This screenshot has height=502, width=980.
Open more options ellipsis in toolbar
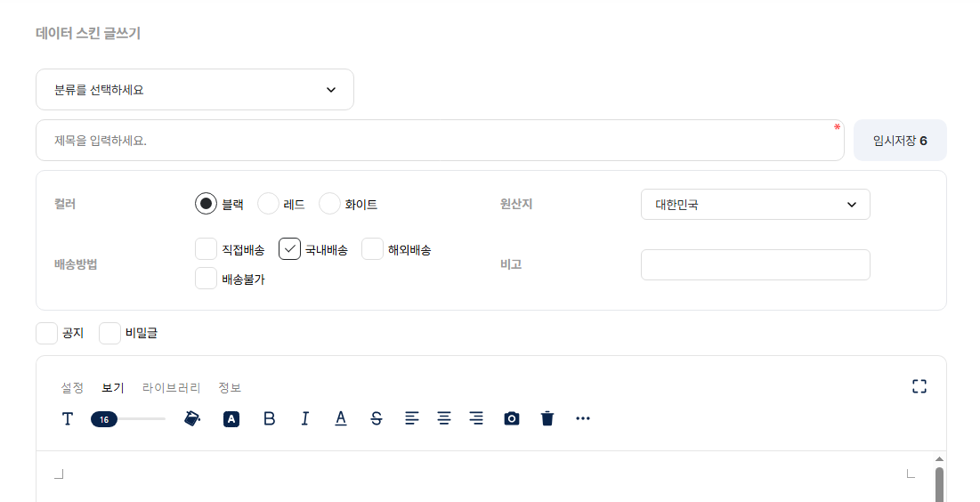583,418
